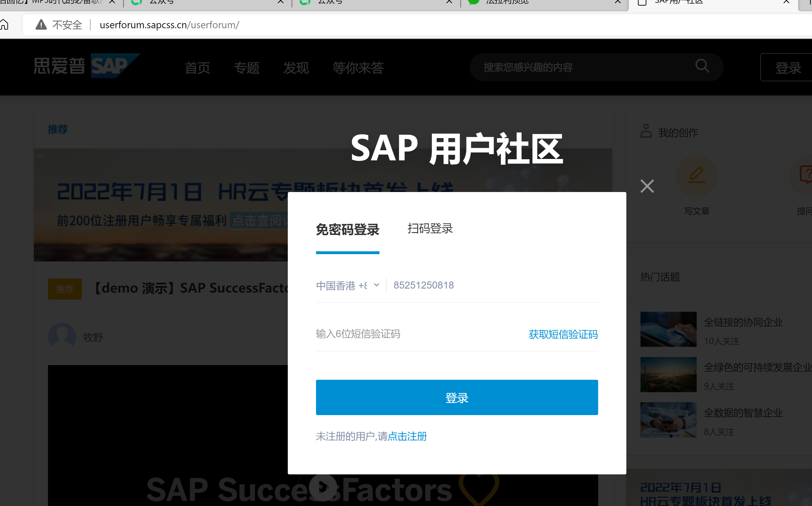Viewport: 812px width, 506px height.
Task: Close the login dialog with the X
Action: (x=647, y=186)
